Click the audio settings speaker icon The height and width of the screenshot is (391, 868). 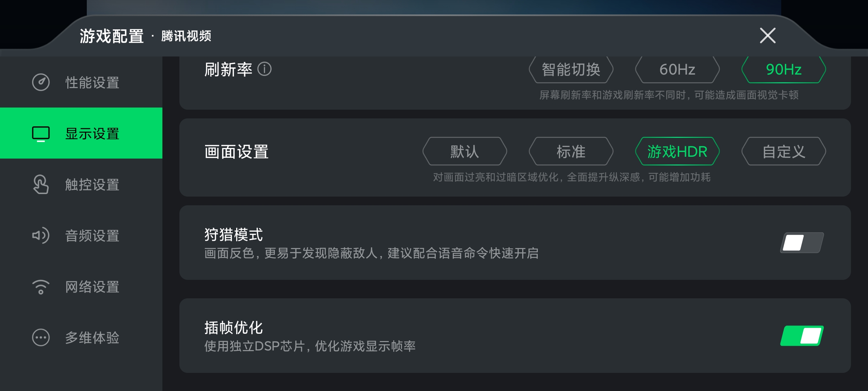[x=41, y=236]
